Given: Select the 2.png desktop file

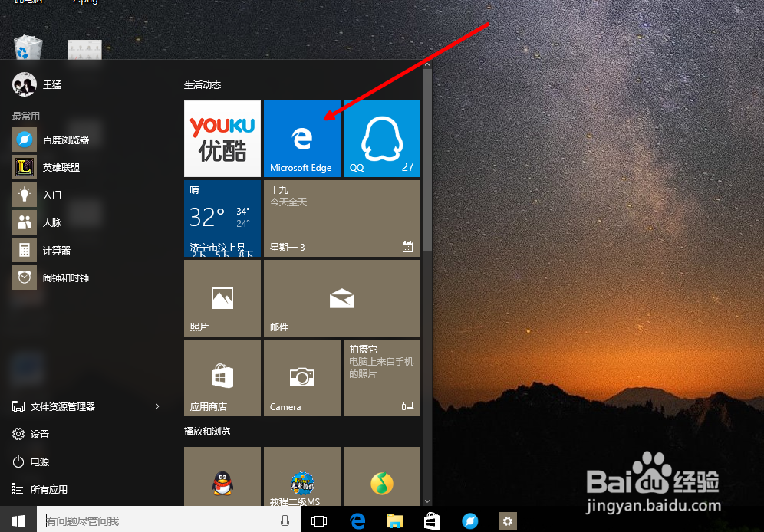Looking at the screenshot, I should (x=85, y=48).
